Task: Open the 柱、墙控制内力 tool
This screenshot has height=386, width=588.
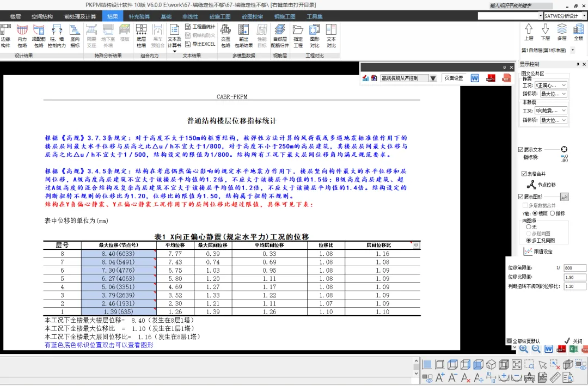Action: (x=57, y=35)
